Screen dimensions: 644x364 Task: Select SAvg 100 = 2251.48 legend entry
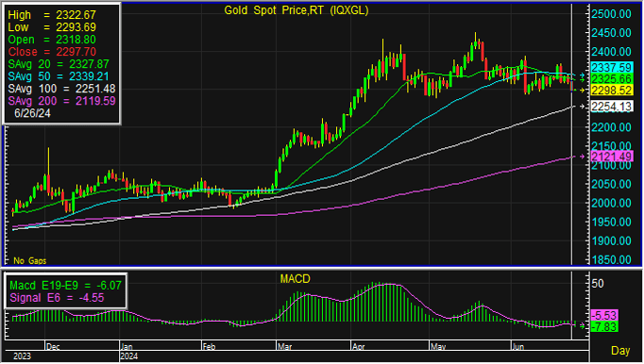tap(61, 89)
